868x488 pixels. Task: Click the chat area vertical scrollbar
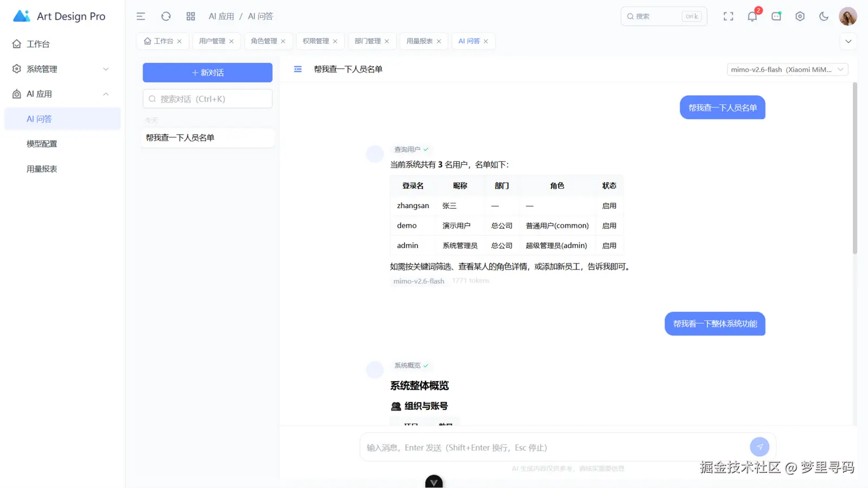coord(854,168)
